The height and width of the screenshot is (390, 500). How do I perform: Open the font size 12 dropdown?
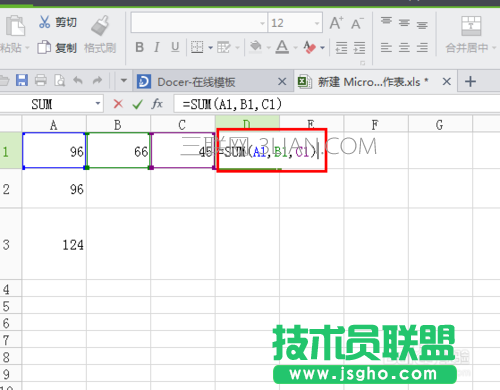(317, 23)
